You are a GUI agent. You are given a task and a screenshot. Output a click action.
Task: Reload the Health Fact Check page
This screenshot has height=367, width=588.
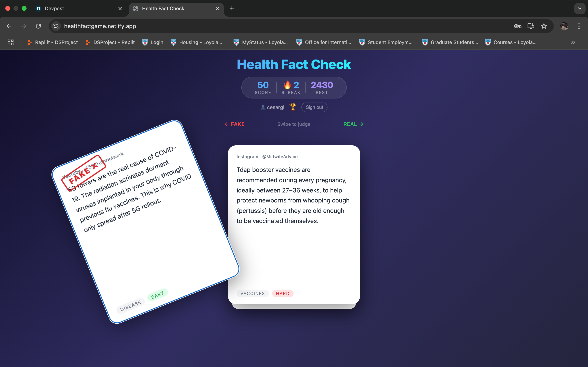pos(38,26)
